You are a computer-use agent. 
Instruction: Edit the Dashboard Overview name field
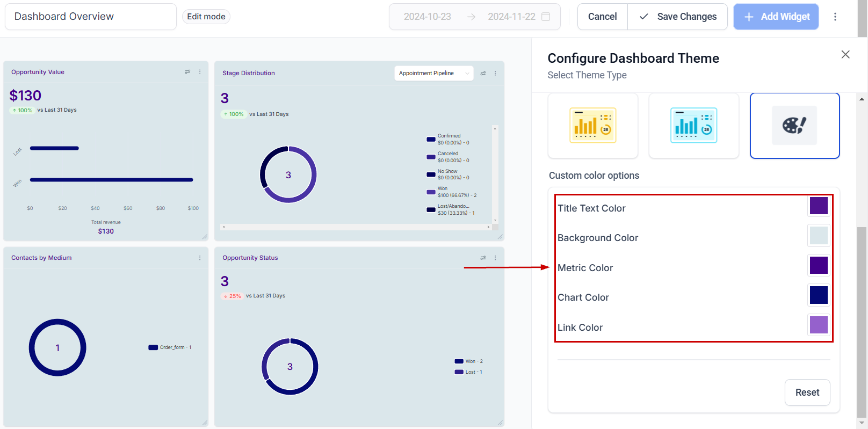tap(91, 17)
